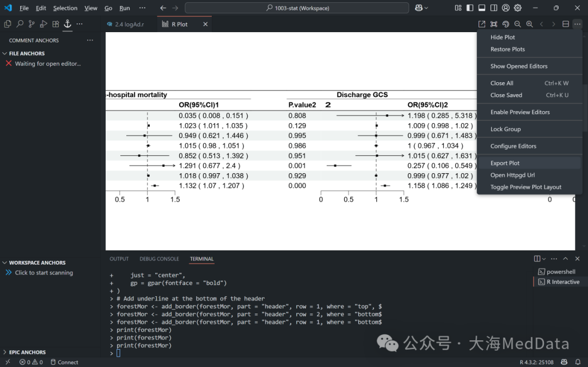Image resolution: width=588 pixels, height=367 pixels.
Task: Go forward with navigation arrow
Action: 175,8
